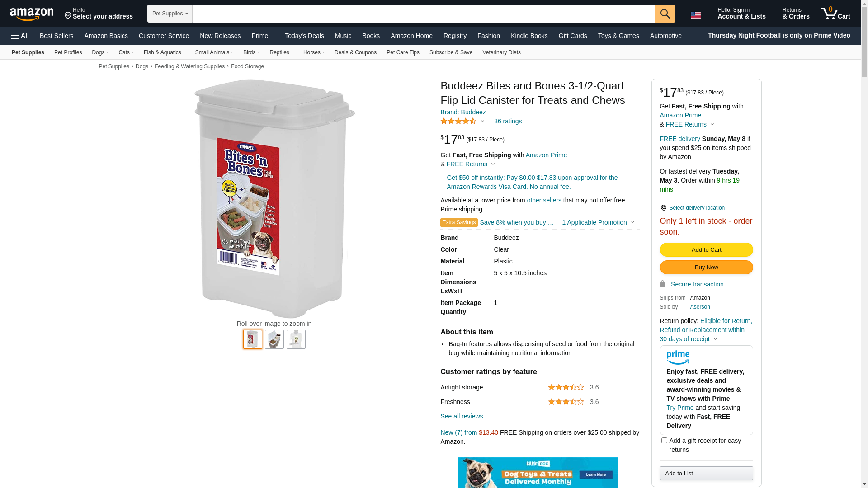The height and width of the screenshot is (488, 868).
Task: Click the US flag language selector
Action: pyautogui.click(x=696, y=15)
